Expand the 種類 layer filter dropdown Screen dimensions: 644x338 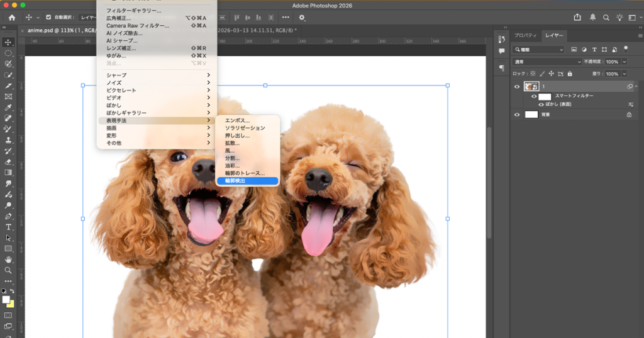tap(539, 50)
